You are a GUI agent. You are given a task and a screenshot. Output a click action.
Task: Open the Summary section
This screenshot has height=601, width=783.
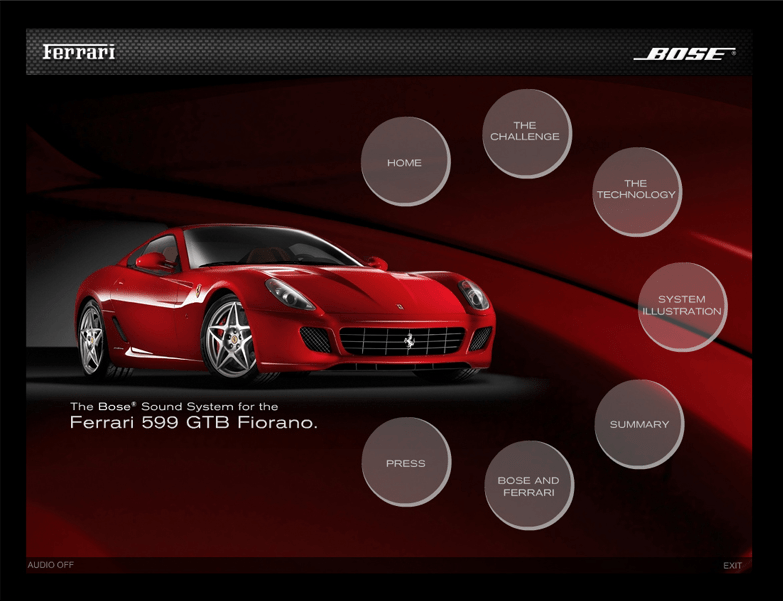point(640,424)
